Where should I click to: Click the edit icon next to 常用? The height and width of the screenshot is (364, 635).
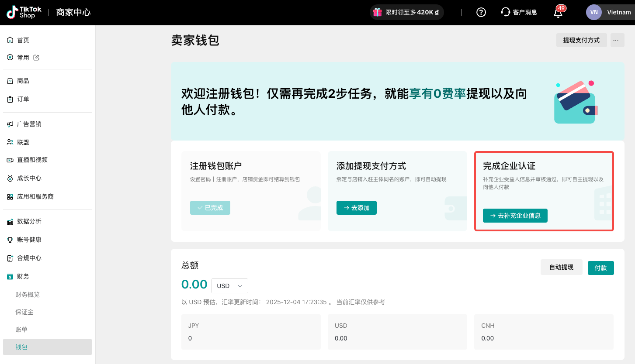click(x=36, y=58)
